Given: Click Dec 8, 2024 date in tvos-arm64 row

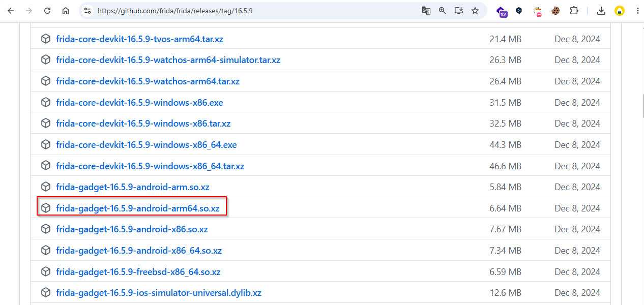Looking at the screenshot, I should click(x=577, y=39).
